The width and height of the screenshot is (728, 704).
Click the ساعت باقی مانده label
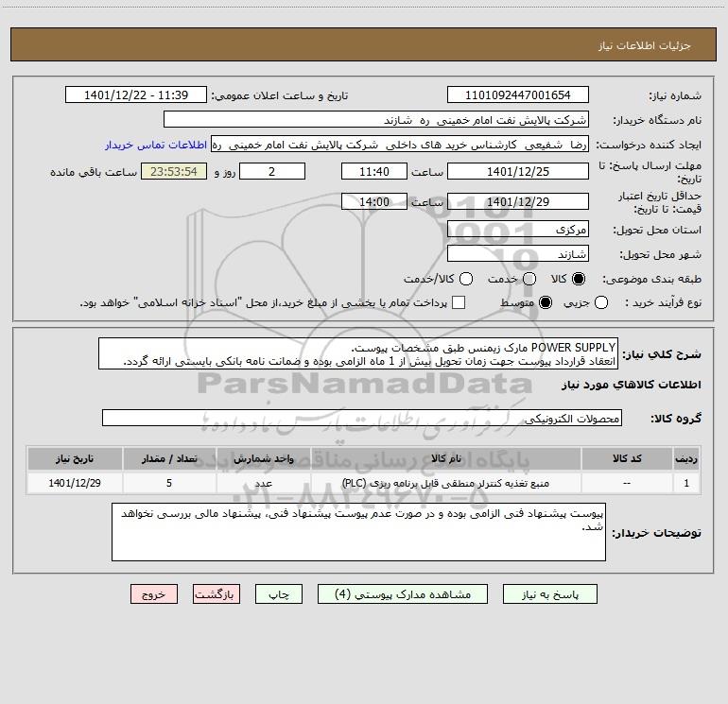click(x=94, y=172)
